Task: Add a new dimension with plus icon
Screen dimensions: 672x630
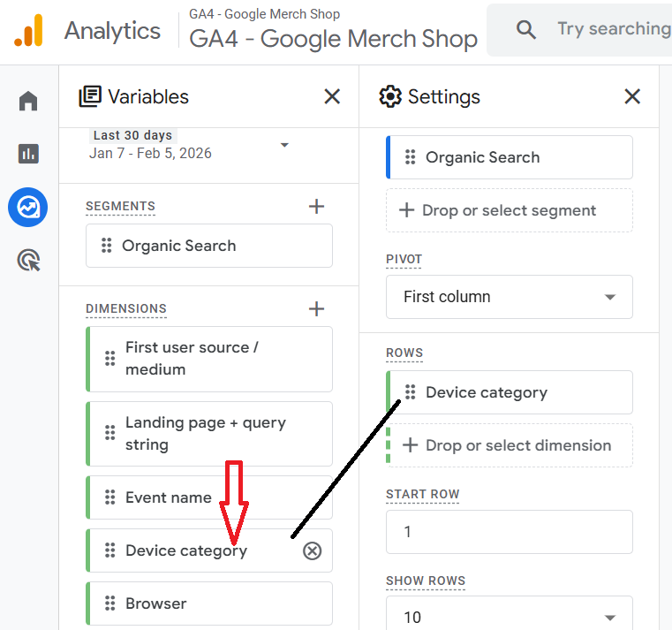Action: [316, 309]
